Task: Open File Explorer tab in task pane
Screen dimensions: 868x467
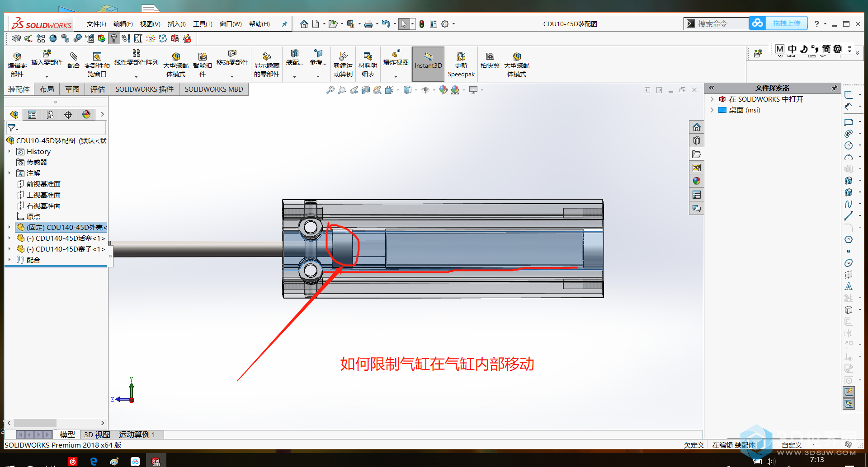Action: 697,154
